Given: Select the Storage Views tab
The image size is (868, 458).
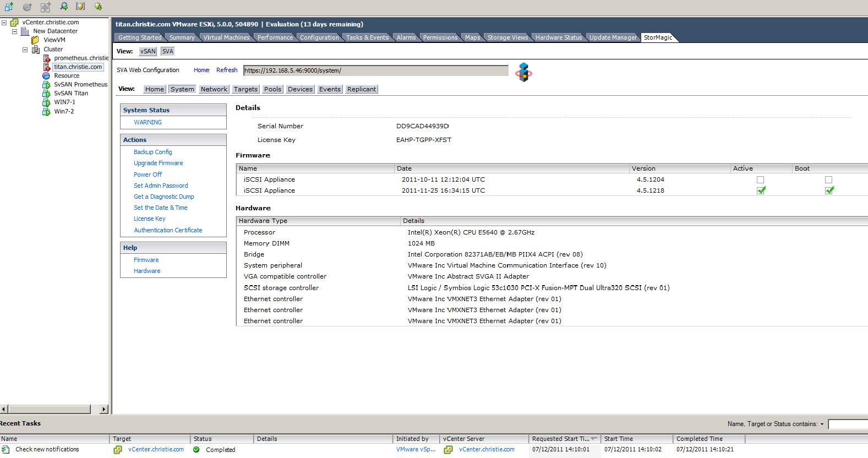Looking at the screenshot, I should coord(507,37).
